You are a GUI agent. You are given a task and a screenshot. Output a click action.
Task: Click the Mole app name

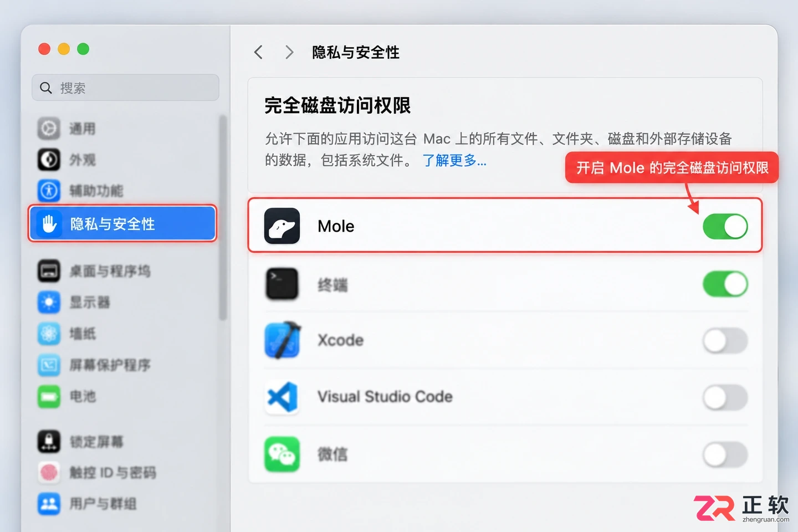[336, 226]
